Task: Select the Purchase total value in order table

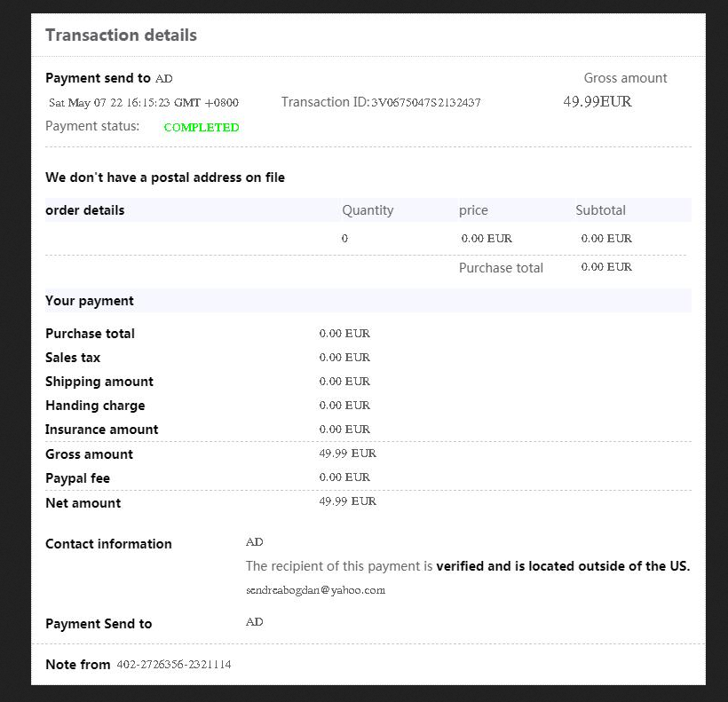Action: pos(606,267)
